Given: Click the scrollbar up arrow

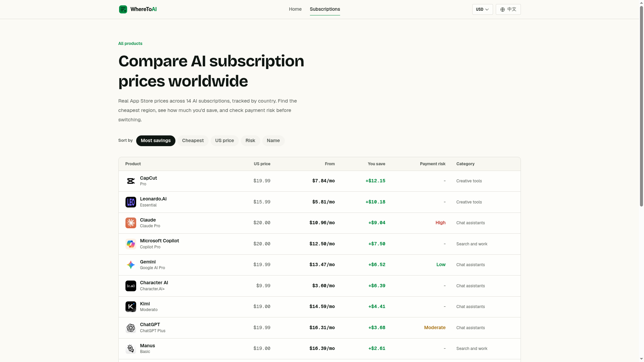Looking at the screenshot, I should pyautogui.click(x=641, y=2).
